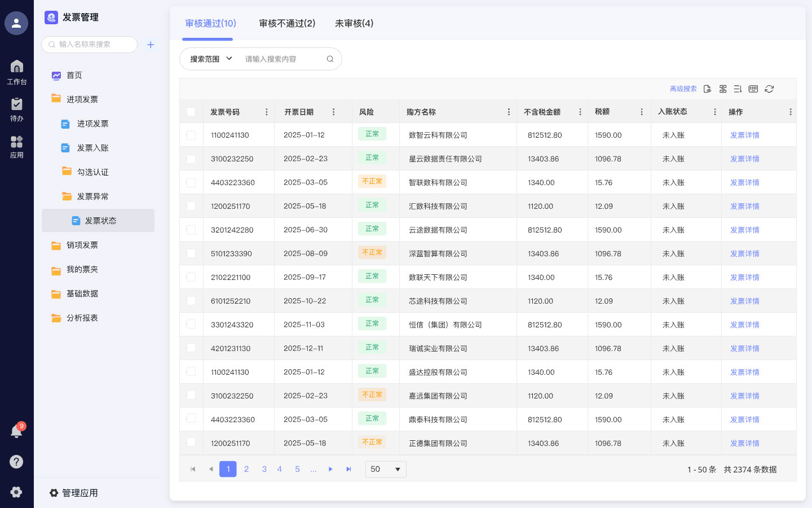The width and height of the screenshot is (812, 508).
Task: Click the 高级搜索 link
Action: click(683, 89)
